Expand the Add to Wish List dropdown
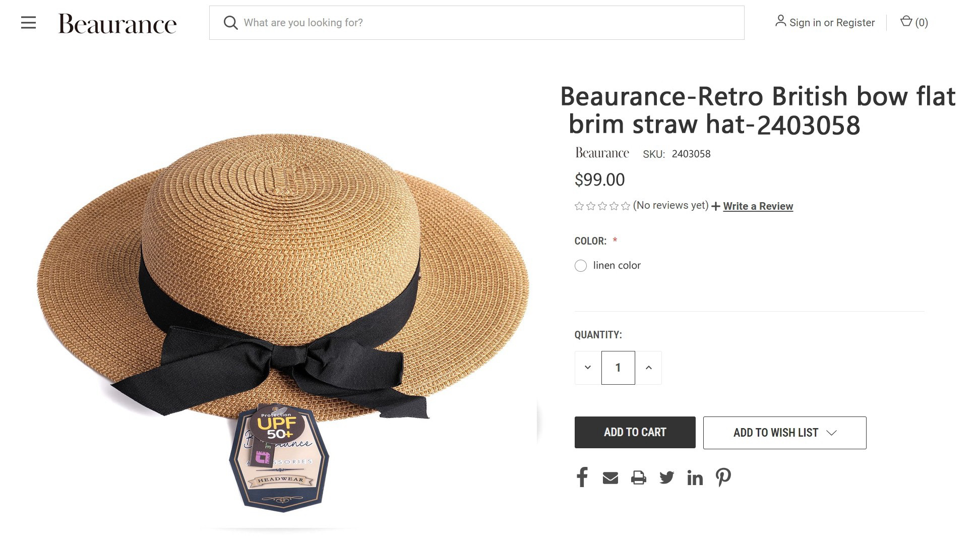980x537 pixels. [784, 433]
